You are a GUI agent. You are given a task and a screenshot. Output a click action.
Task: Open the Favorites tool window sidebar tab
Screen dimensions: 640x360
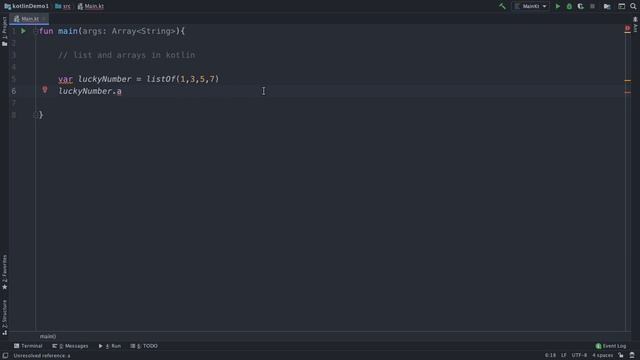tap(4, 272)
